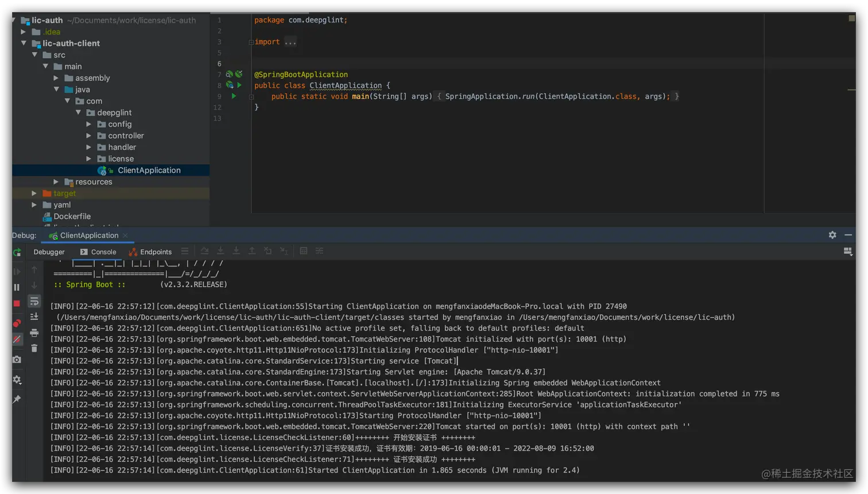Collapse the java folder
The width and height of the screenshot is (868, 494).
[x=56, y=89]
